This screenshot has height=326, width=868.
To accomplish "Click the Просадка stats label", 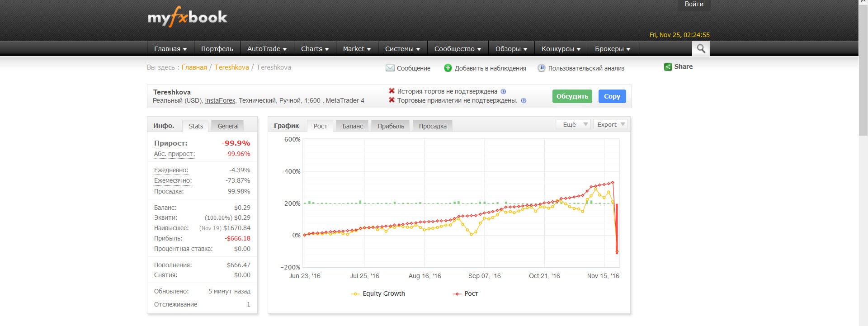I will (169, 191).
